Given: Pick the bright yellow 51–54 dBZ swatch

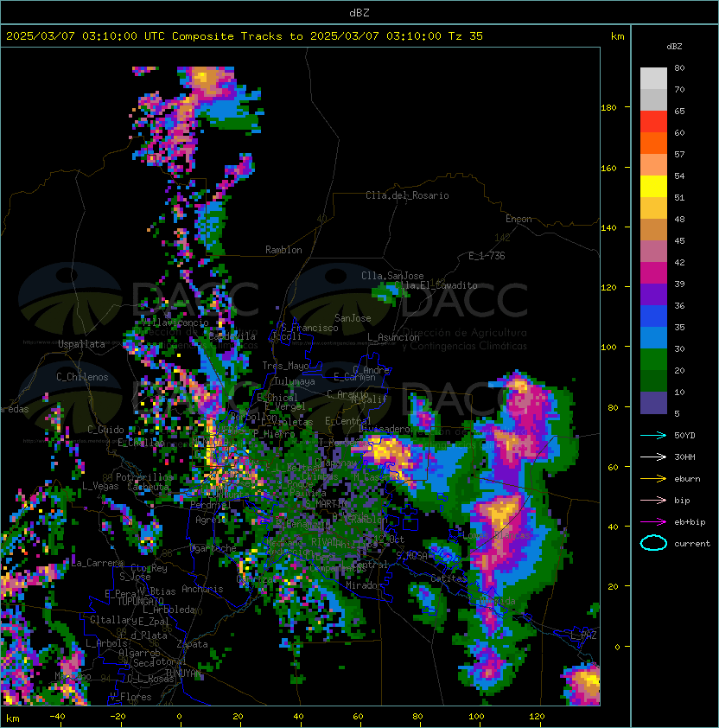Looking at the screenshot, I should pos(653,187).
